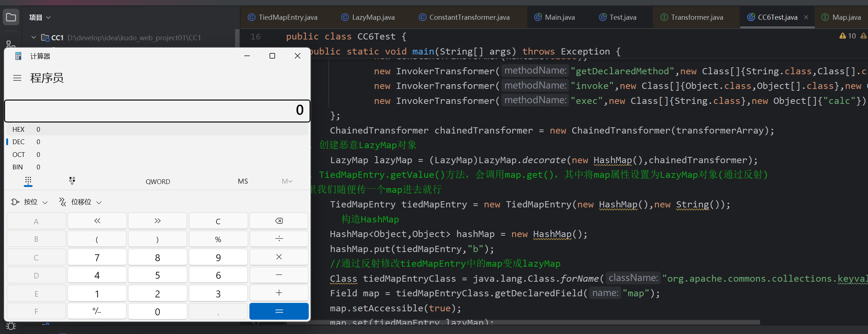Open the Project tool window folder icon
Image resolution: width=868 pixels, height=334 pixels.
(11, 17)
